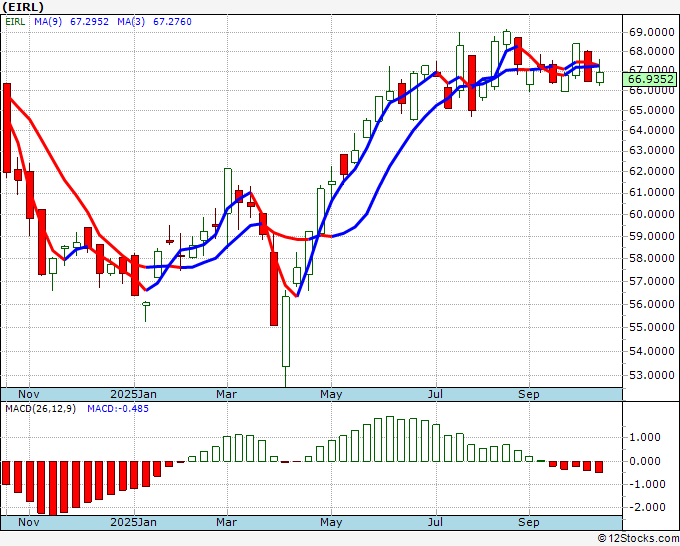Click the 61.0000 price axis label
Viewport: 680px width, 546px height.
651,192
